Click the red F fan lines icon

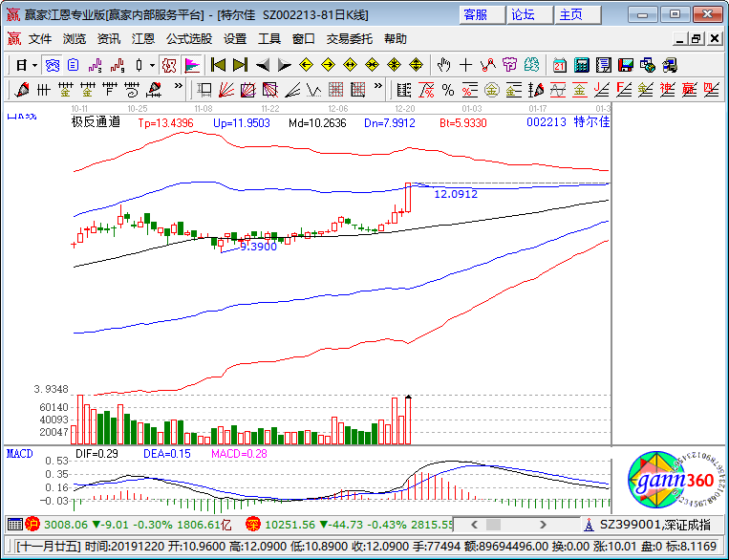click(x=624, y=90)
